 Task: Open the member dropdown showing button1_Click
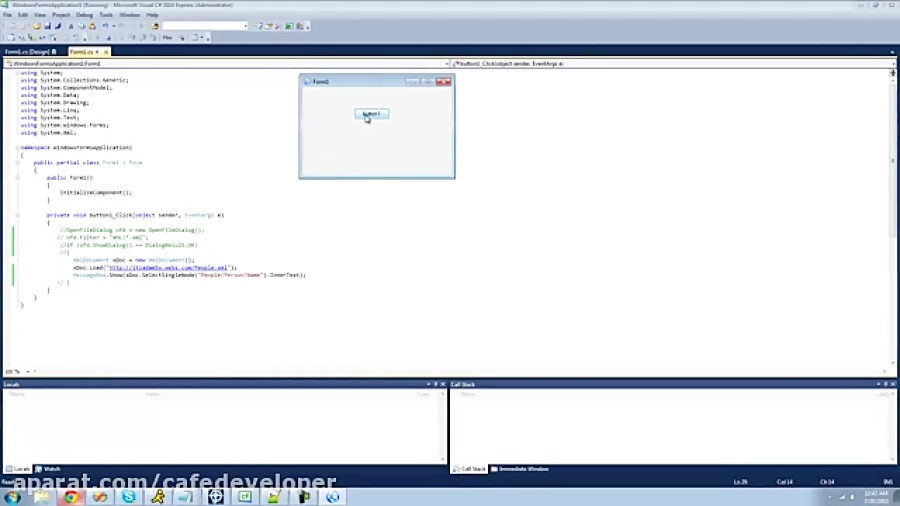click(x=673, y=64)
